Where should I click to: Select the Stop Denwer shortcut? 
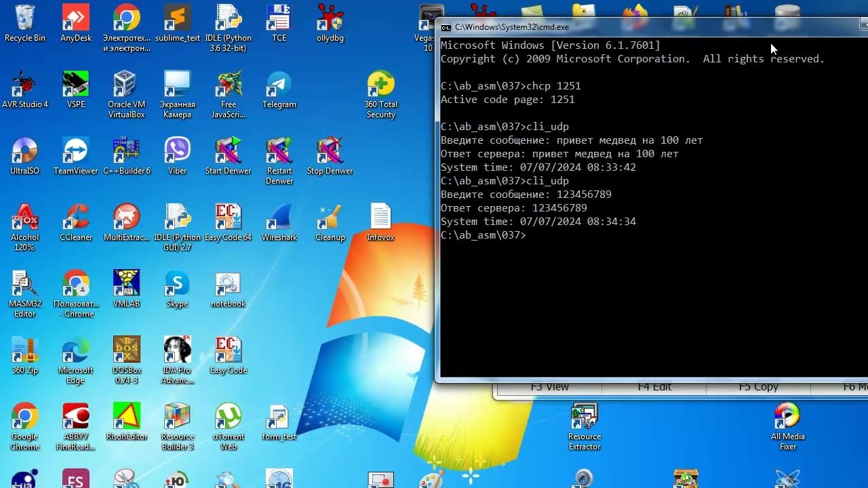pyautogui.click(x=330, y=157)
